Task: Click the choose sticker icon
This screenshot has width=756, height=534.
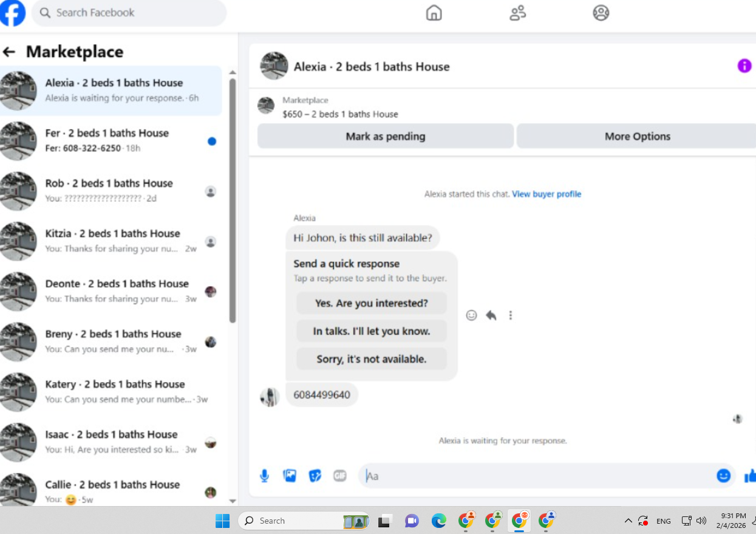Action: (x=315, y=476)
